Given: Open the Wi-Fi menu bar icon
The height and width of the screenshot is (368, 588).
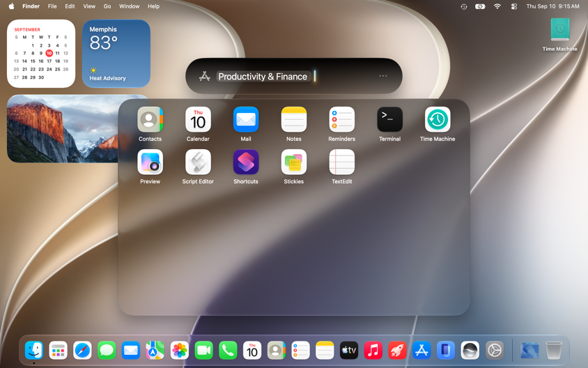Looking at the screenshot, I should [497, 6].
